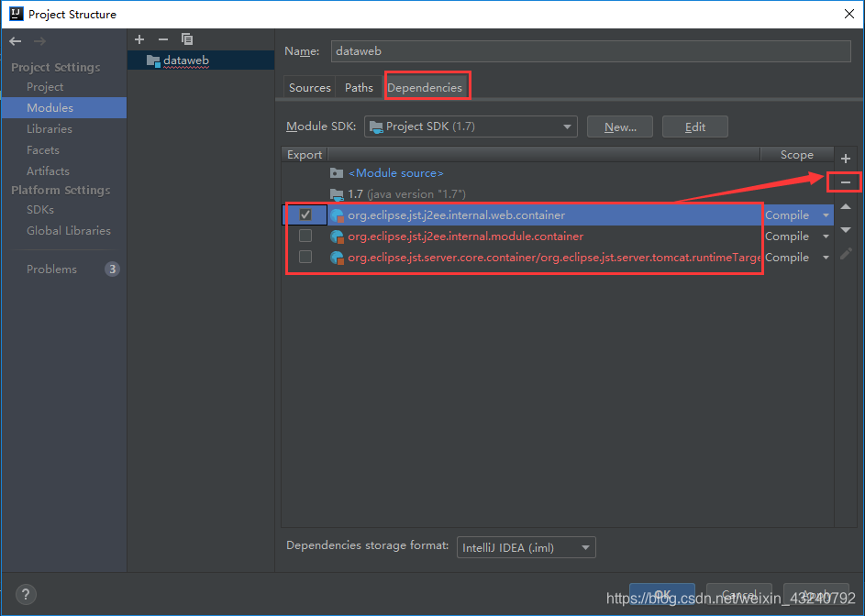
Task: Click the web.container library icon
Action: point(337,215)
